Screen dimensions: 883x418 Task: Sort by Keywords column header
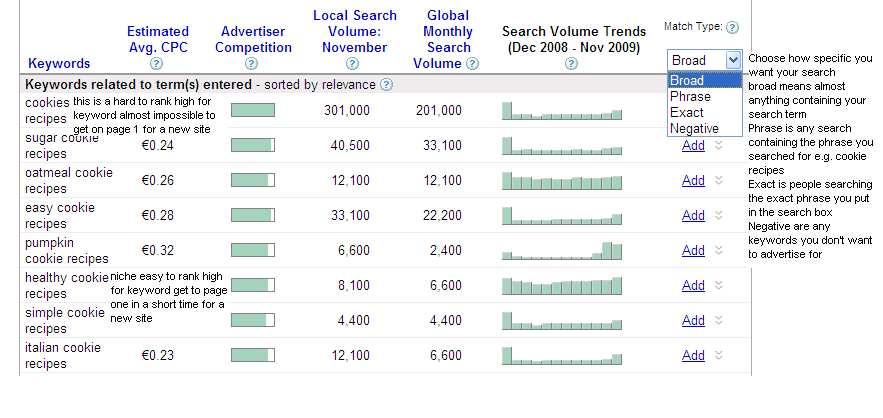59,64
